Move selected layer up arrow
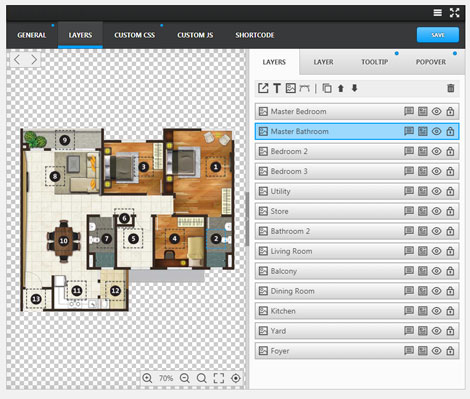The width and height of the screenshot is (470, 399). click(x=341, y=88)
